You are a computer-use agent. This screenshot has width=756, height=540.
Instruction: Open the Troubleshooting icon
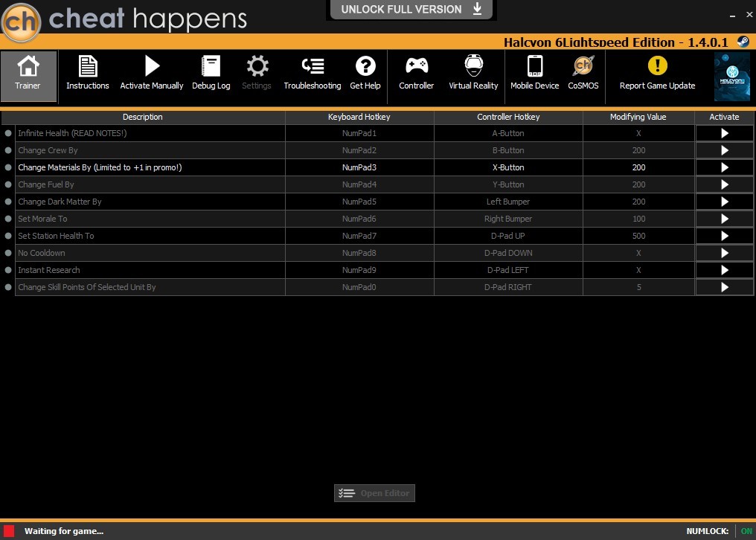tap(313, 66)
